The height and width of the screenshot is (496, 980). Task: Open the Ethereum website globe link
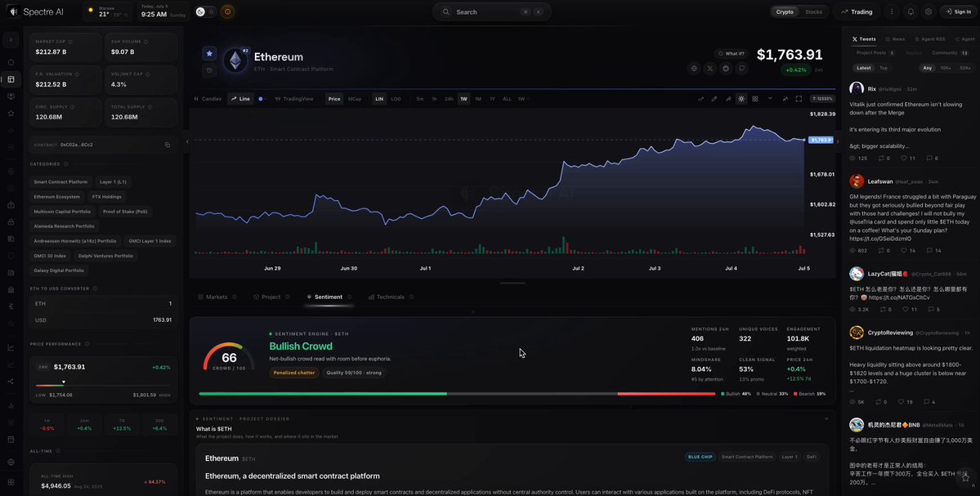click(694, 69)
